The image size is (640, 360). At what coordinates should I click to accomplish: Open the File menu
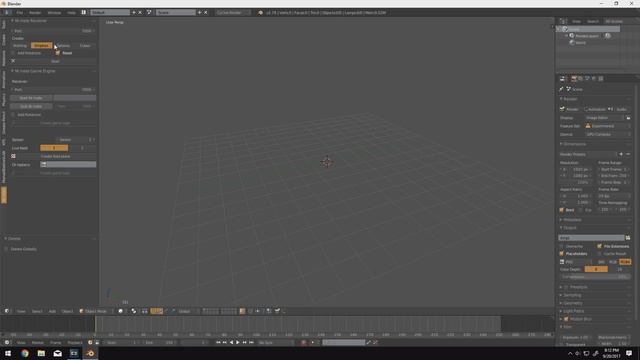[20, 13]
